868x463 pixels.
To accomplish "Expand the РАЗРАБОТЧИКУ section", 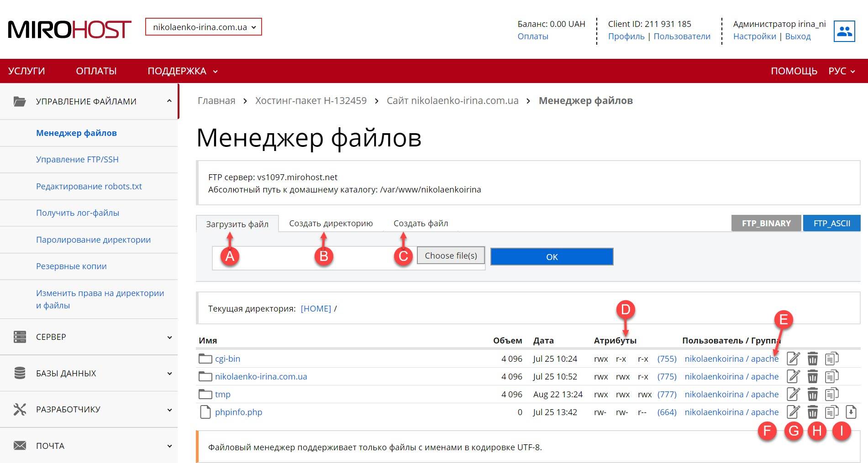I will point(89,409).
